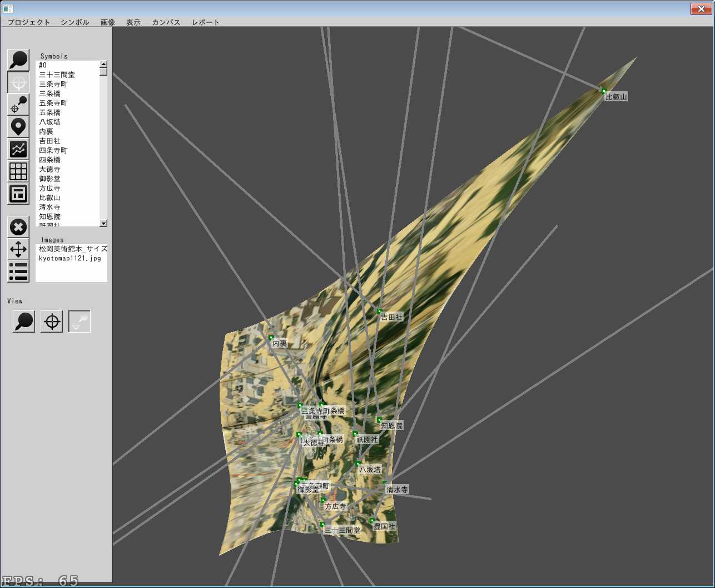Click Symbols list scroll up arrow

[x=103, y=63]
